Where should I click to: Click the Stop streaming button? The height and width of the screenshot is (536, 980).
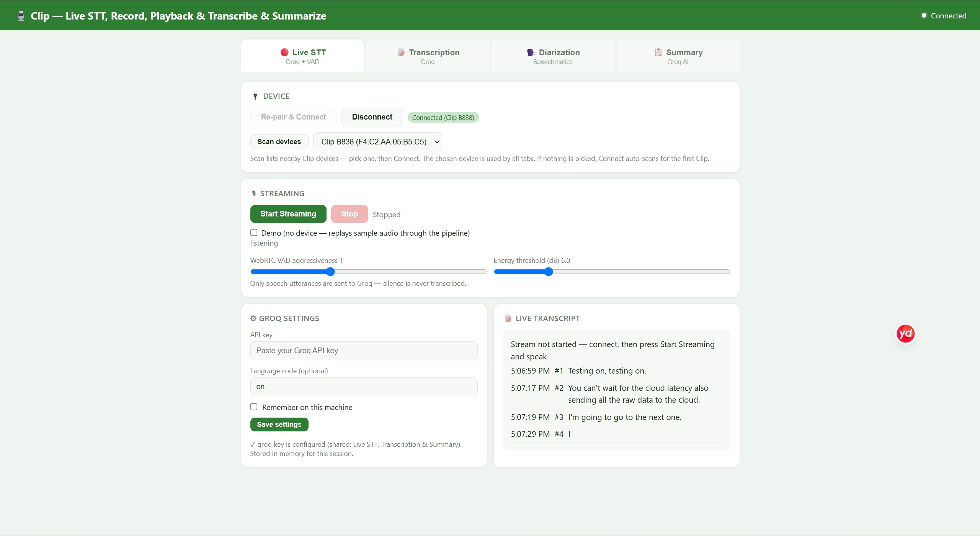click(350, 214)
